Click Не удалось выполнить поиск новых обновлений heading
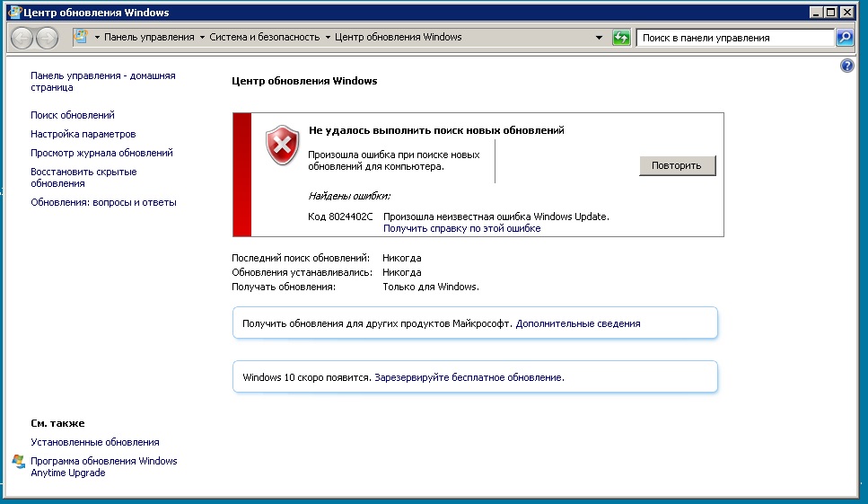Viewport: 868px width, 504px height. point(436,130)
